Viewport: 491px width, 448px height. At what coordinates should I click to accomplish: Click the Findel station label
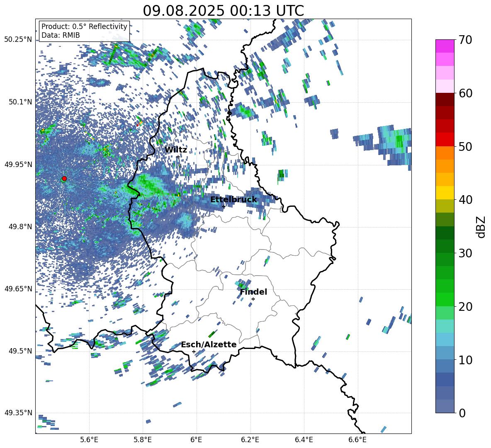tap(254, 292)
